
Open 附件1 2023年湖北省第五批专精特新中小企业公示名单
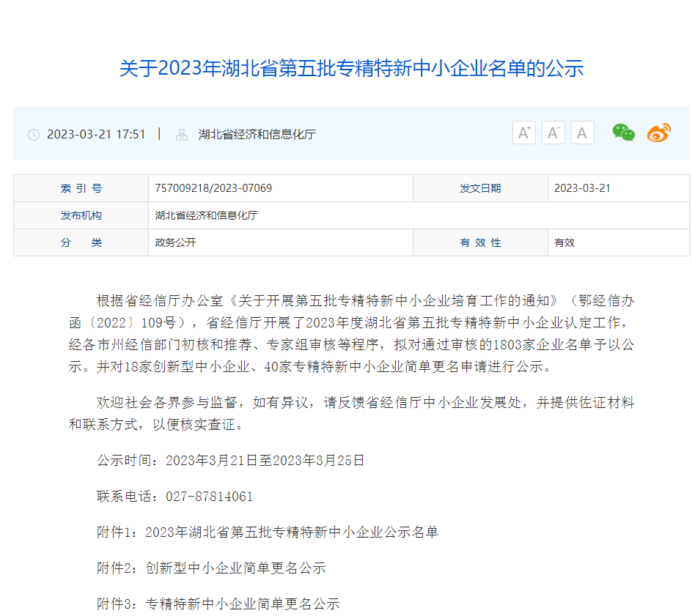(x=291, y=532)
